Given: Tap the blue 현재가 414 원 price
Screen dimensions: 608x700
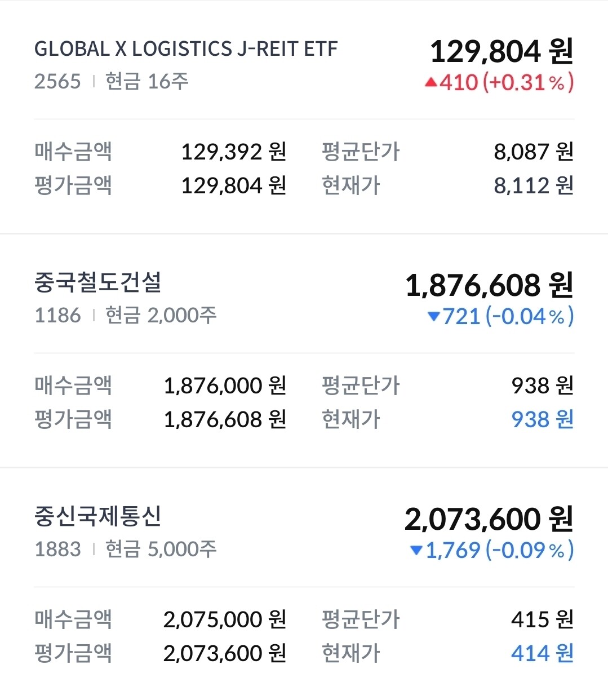Looking at the screenshot, I should [542, 653].
